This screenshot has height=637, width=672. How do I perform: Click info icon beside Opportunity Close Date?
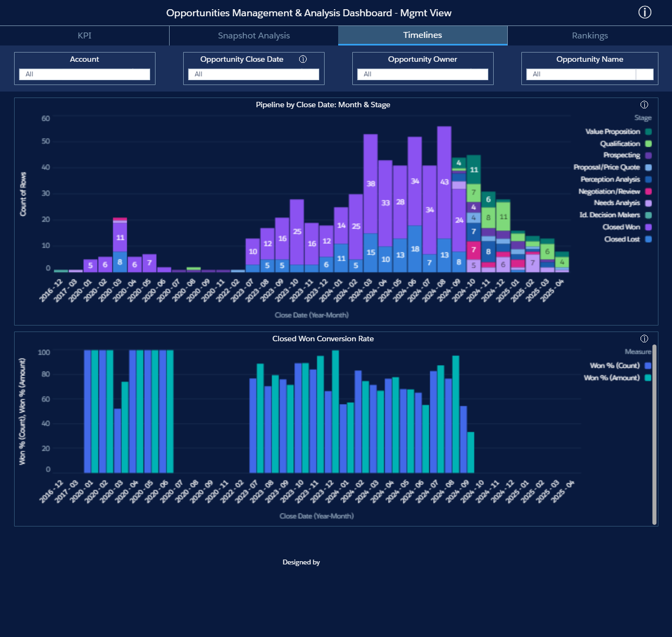(x=303, y=60)
